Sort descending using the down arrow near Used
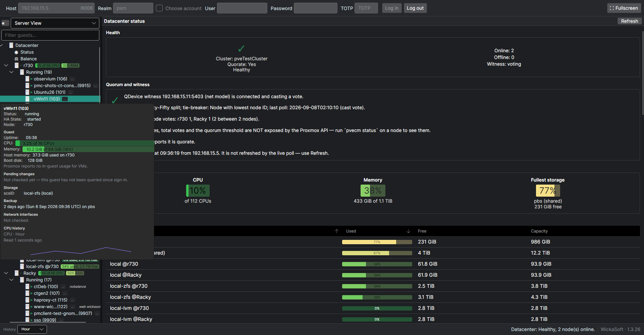 (x=408, y=231)
